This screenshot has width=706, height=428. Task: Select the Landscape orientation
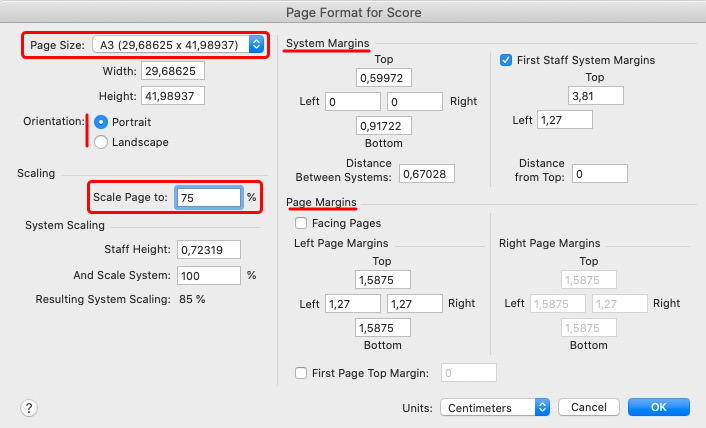101,142
